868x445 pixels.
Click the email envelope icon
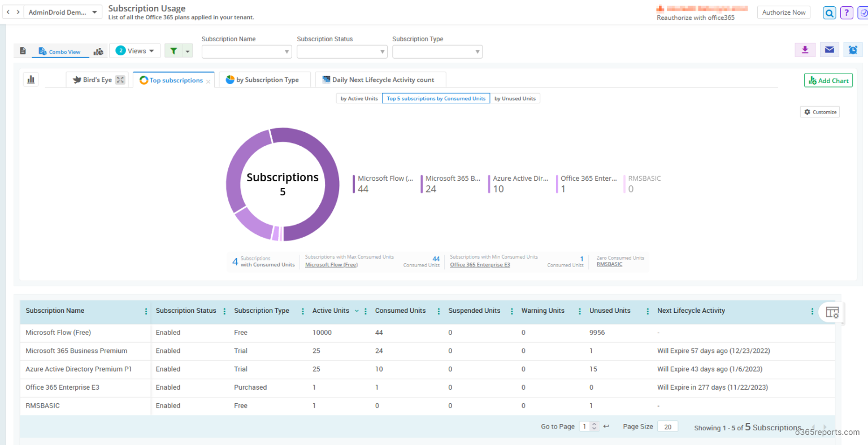[x=829, y=50]
